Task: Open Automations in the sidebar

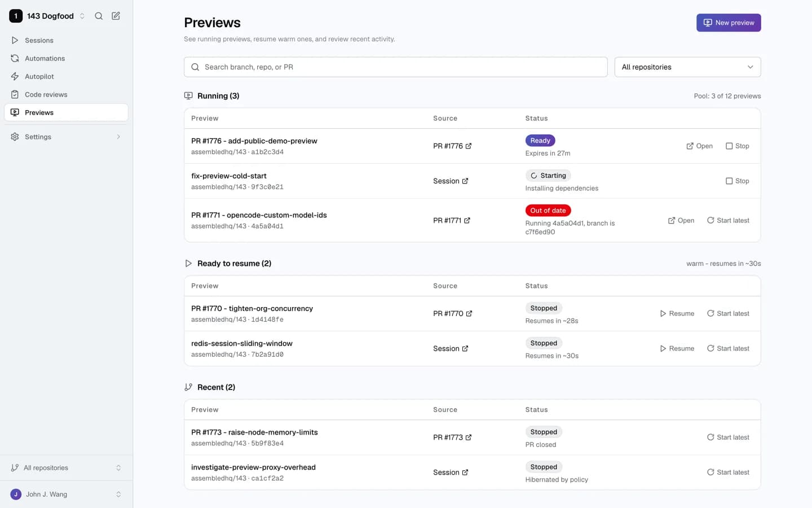Action: pyautogui.click(x=67, y=58)
